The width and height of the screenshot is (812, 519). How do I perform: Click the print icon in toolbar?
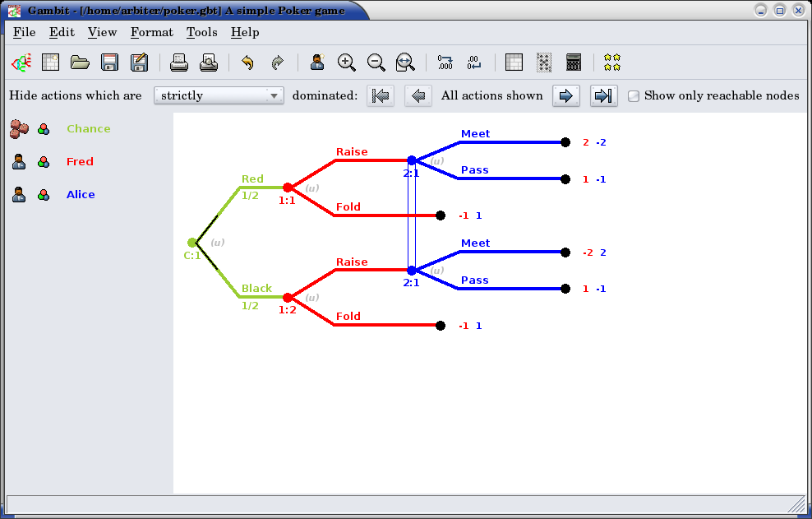point(179,63)
